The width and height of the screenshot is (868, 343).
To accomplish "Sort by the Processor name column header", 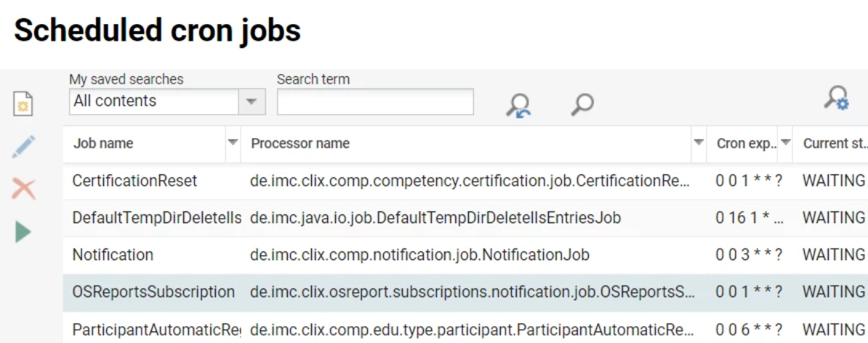I will click(300, 144).
